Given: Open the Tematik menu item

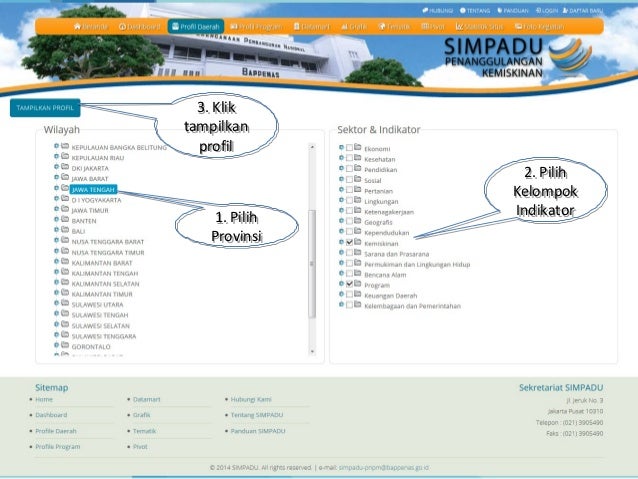Looking at the screenshot, I should tap(394, 27).
